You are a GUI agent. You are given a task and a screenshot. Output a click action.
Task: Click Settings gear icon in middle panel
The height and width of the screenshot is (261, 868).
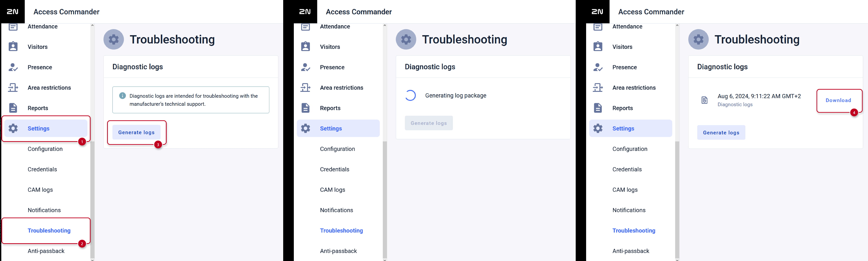pyautogui.click(x=306, y=129)
